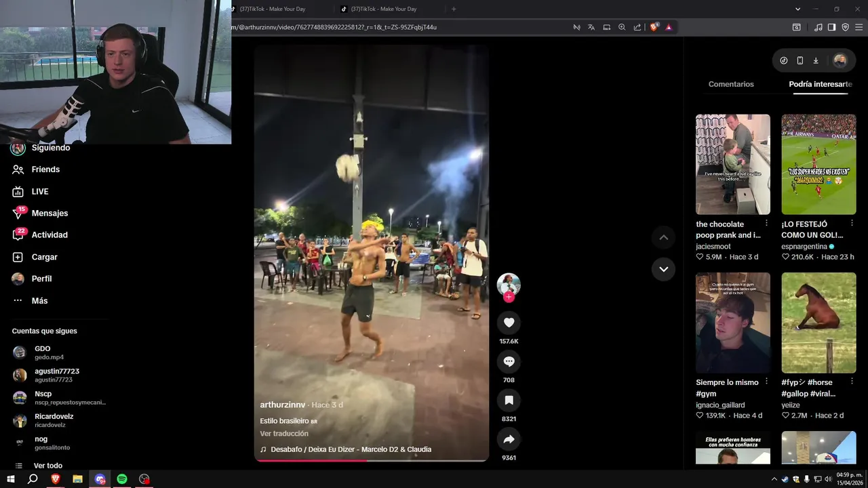868x488 pixels.
Task: Open the Windows Start menu
Action: [10, 479]
